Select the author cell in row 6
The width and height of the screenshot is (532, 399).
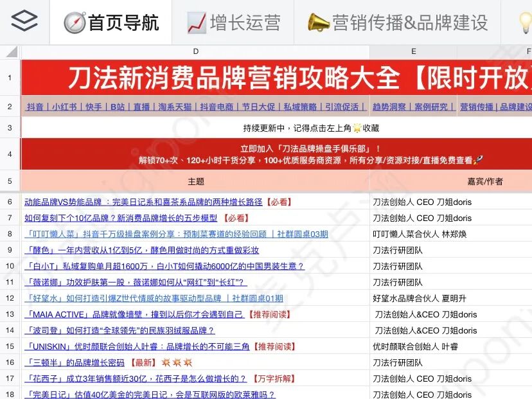point(450,202)
